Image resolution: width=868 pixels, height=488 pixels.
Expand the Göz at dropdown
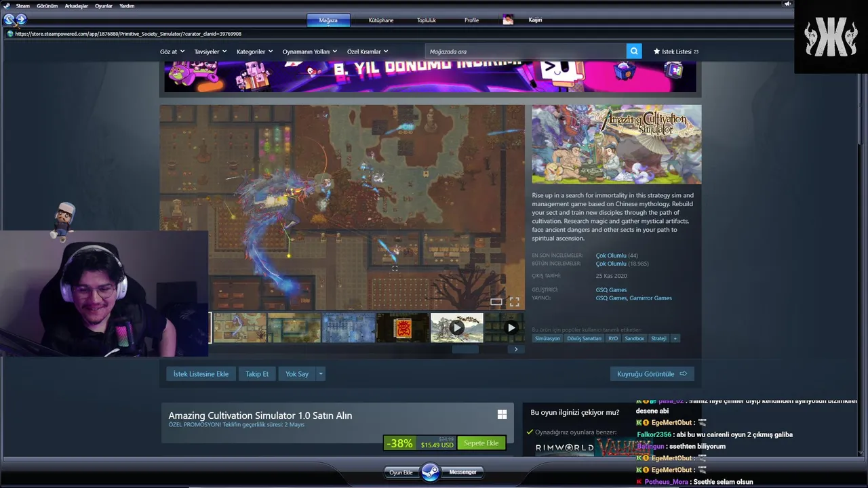172,52
